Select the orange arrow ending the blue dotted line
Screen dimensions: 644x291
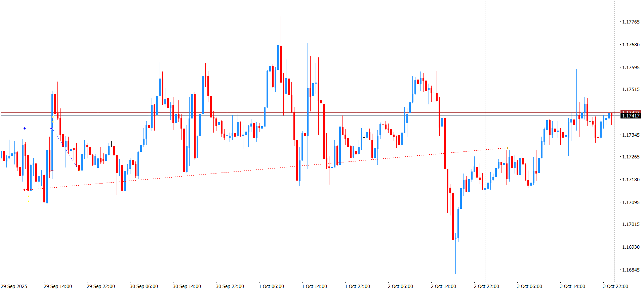pos(80,171)
